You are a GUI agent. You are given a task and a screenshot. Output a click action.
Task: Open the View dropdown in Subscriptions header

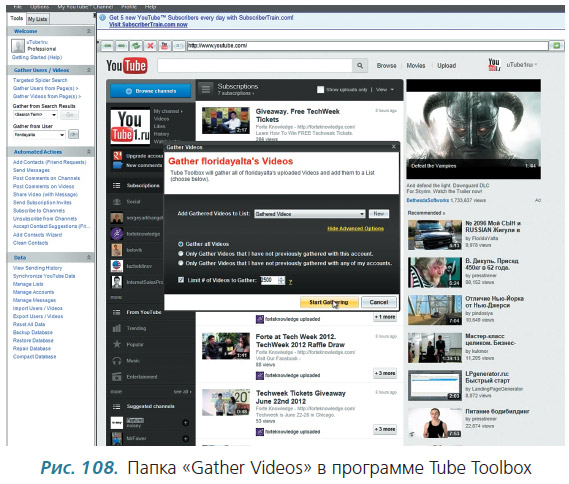tap(385, 89)
